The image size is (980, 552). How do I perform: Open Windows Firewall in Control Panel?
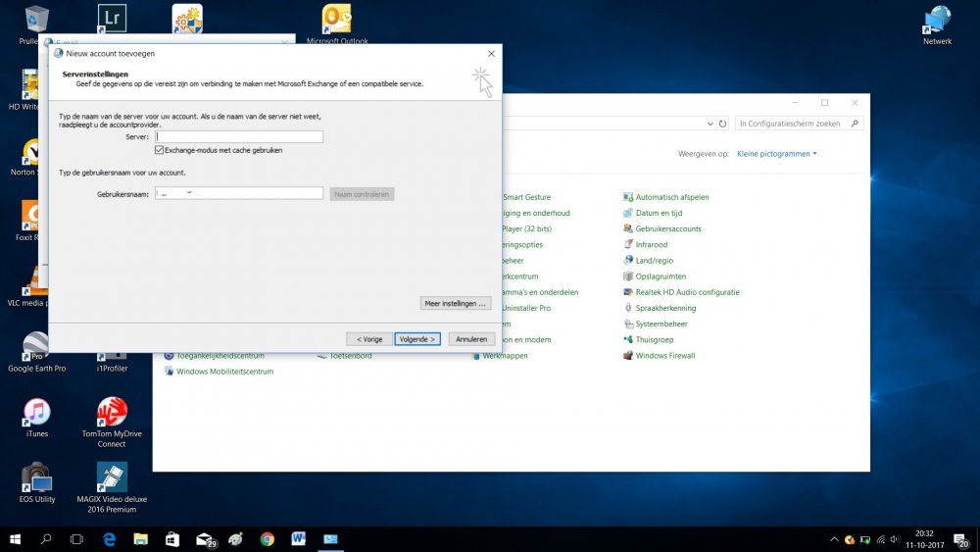(x=664, y=356)
